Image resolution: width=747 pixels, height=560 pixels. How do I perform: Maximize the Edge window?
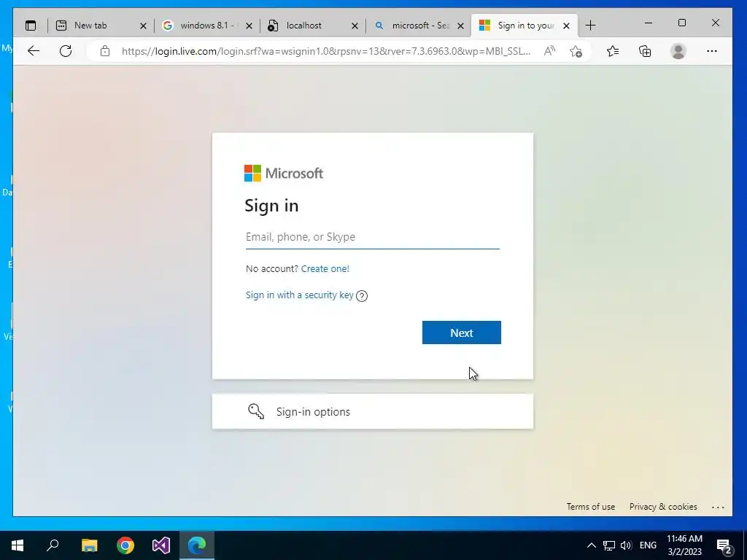(682, 23)
